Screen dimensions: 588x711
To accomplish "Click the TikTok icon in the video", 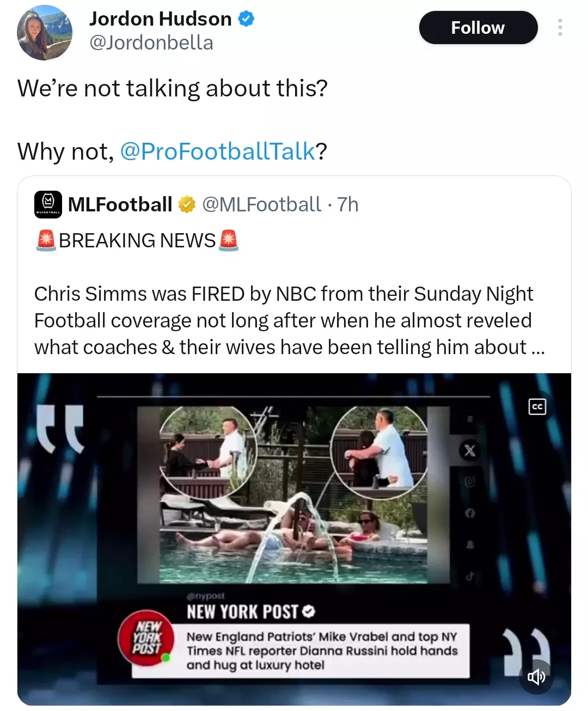I will point(470,576).
